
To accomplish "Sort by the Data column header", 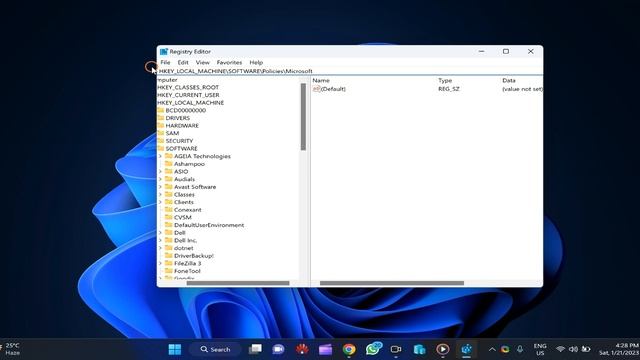I will point(509,80).
